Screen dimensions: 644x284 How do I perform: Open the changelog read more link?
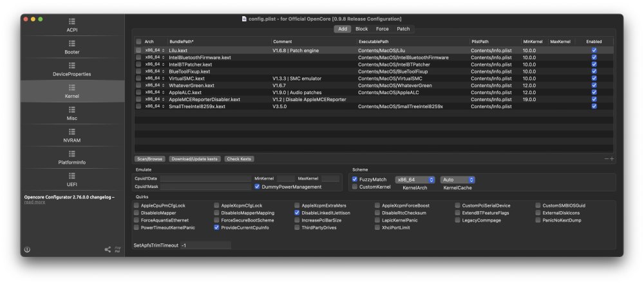point(35,202)
